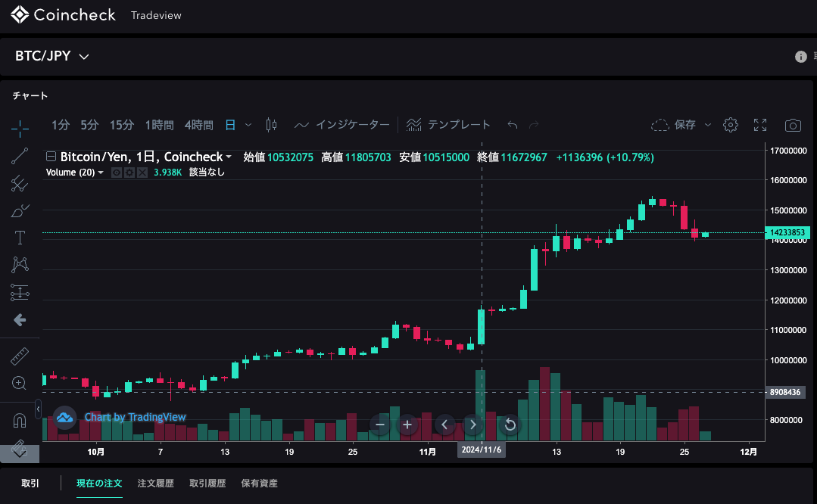The height and width of the screenshot is (504, 817).
Task: Select the 1分 timeframe
Action: coord(61,125)
